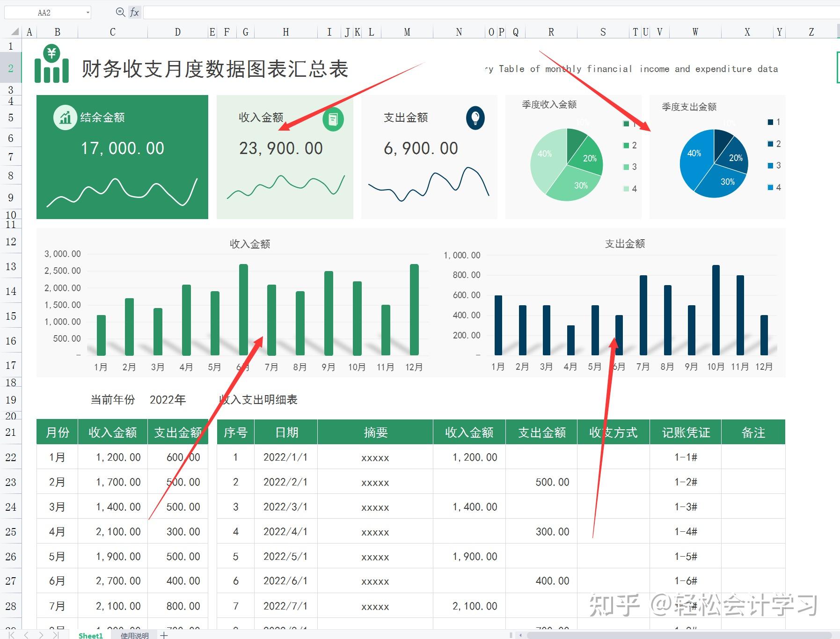Click the 收支方式 column header
This screenshot has height=639, width=840.
coord(613,432)
